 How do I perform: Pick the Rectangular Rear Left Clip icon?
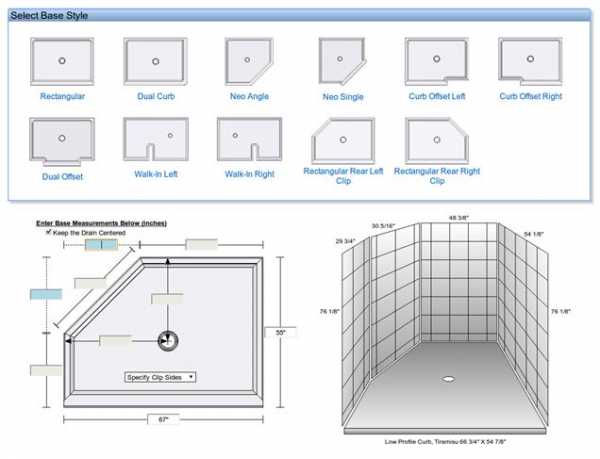click(343, 140)
